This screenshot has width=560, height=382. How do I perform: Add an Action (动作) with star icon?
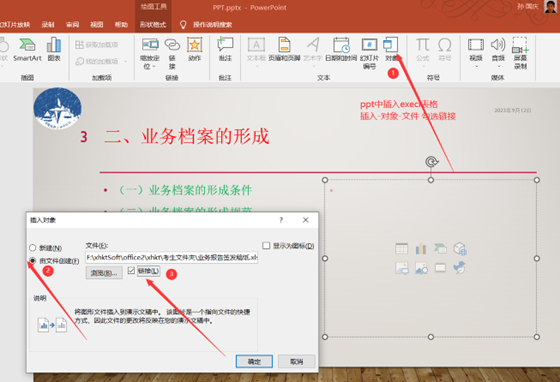pyautogui.click(x=195, y=49)
